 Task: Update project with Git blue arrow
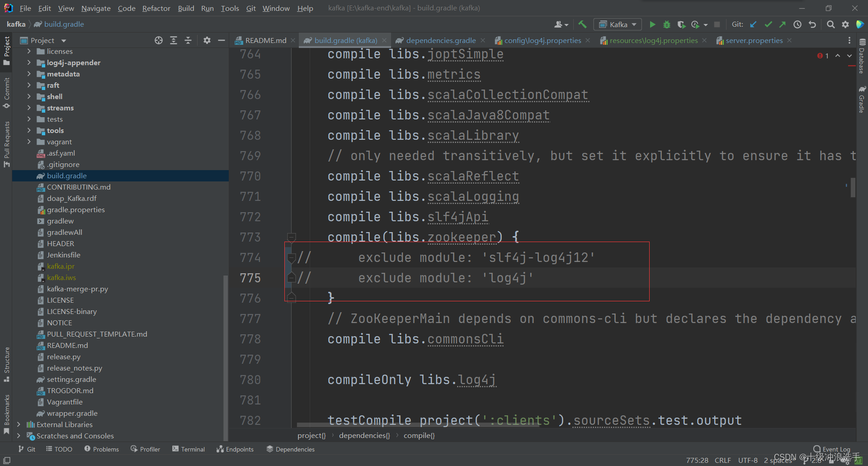click(x=753, y=24)
